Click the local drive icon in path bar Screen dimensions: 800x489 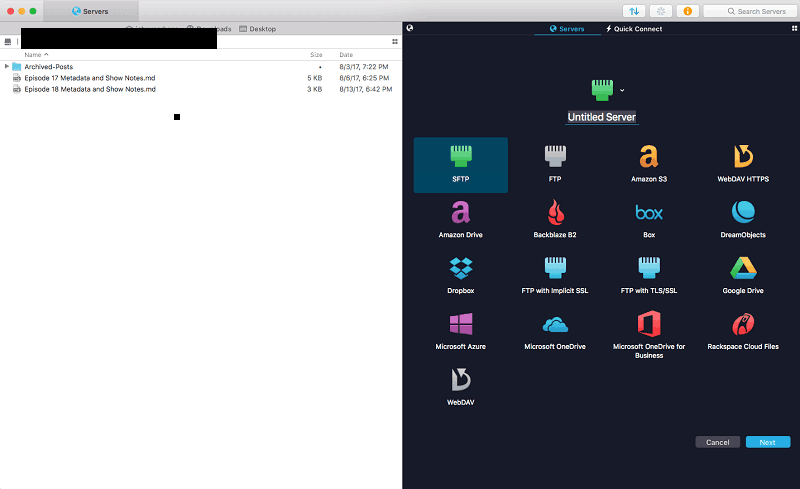coord(8,42)
